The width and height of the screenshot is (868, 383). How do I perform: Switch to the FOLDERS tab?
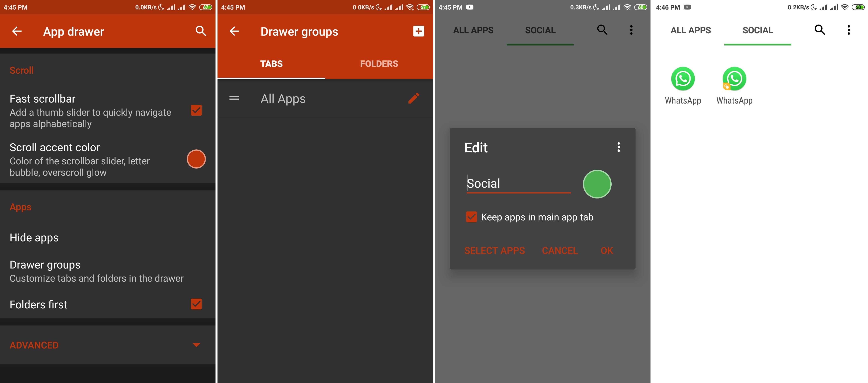point(379,64)
